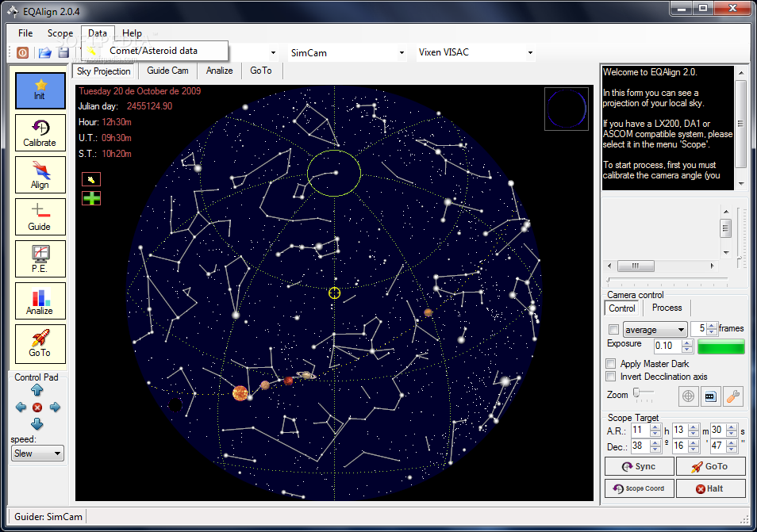This screenshot has height=532, width=757.
Task: Move scope up with Control Pad arrow
Action: [x=37, y=390]
